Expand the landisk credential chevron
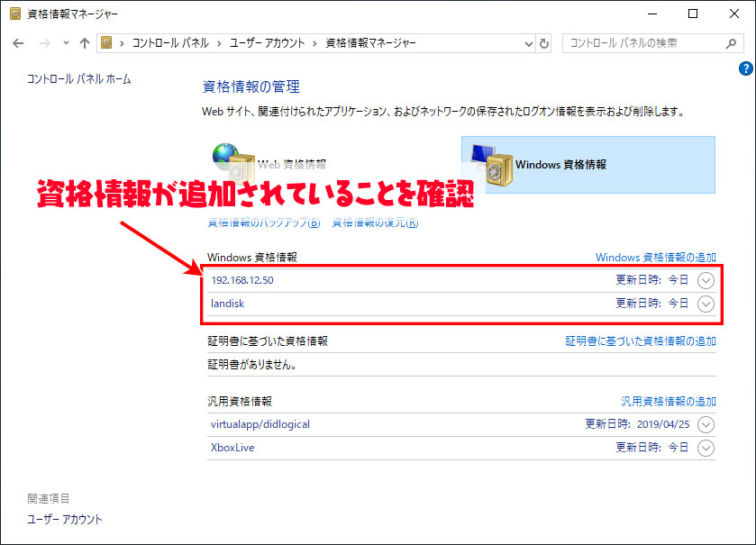The width and height of the screenshot is (756, 545). click(x=706, y=304)
